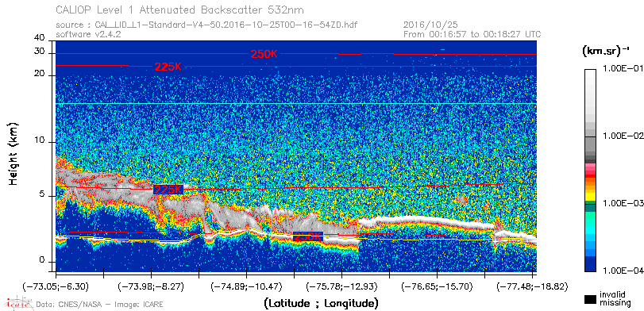644x311 pixels.
Task: Click the y-axis tick label '40'
Action: click(x=40, y=38)
